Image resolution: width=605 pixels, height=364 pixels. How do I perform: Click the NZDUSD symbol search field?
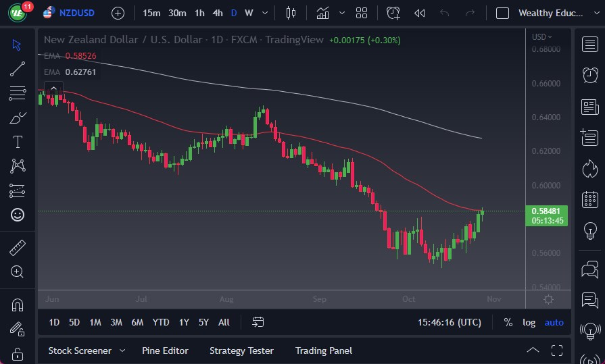pyautogui.click(x=78, y=13)
